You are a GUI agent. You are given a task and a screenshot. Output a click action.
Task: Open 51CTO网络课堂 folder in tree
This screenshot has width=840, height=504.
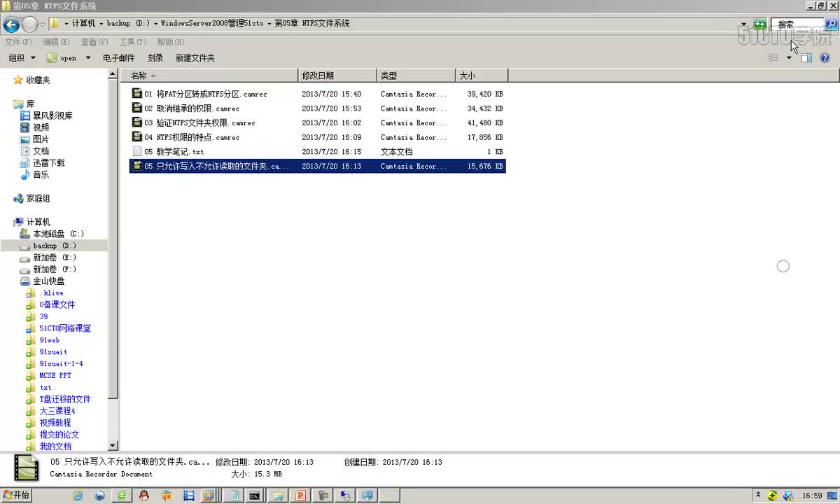(65, 328)
